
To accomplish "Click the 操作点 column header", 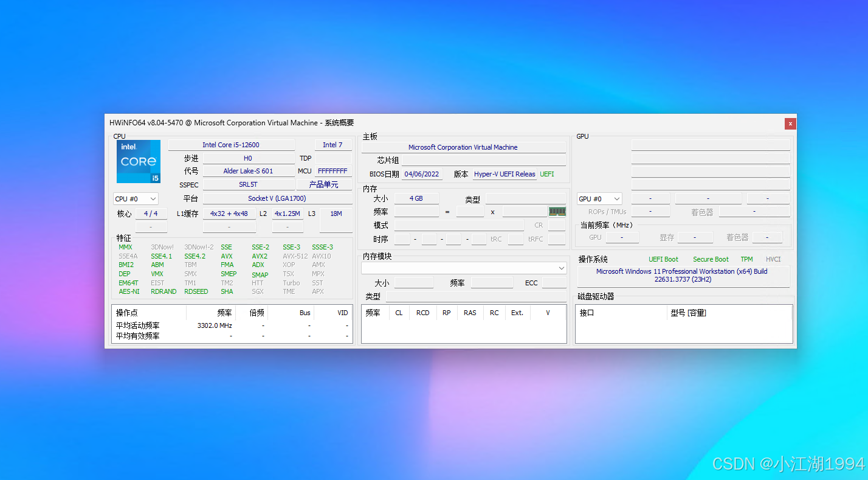I will [148, 313].
